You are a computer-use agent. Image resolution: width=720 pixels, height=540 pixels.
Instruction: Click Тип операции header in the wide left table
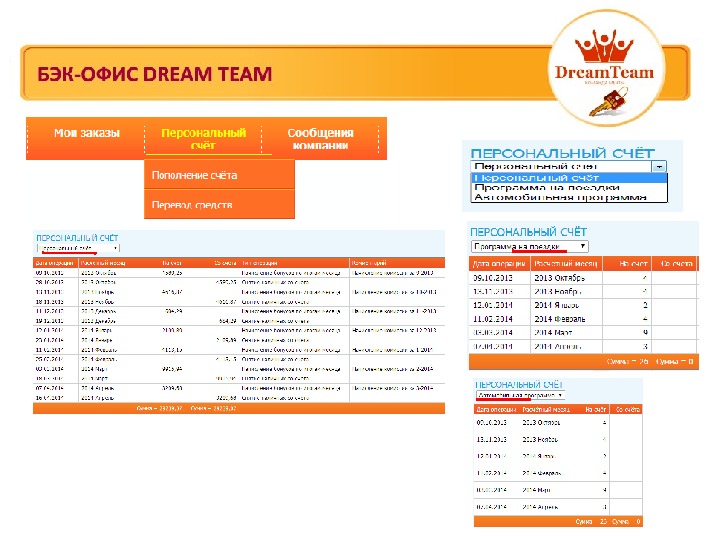pos(259,263)
